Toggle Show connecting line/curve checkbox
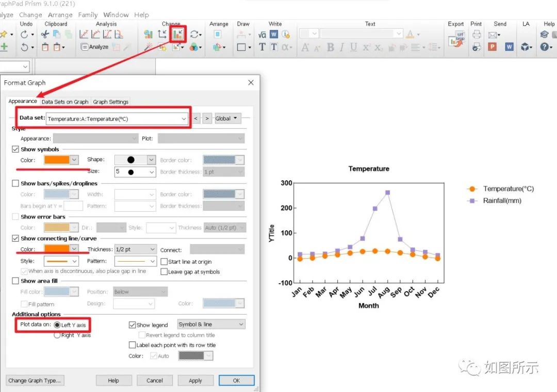 point(15,238)
